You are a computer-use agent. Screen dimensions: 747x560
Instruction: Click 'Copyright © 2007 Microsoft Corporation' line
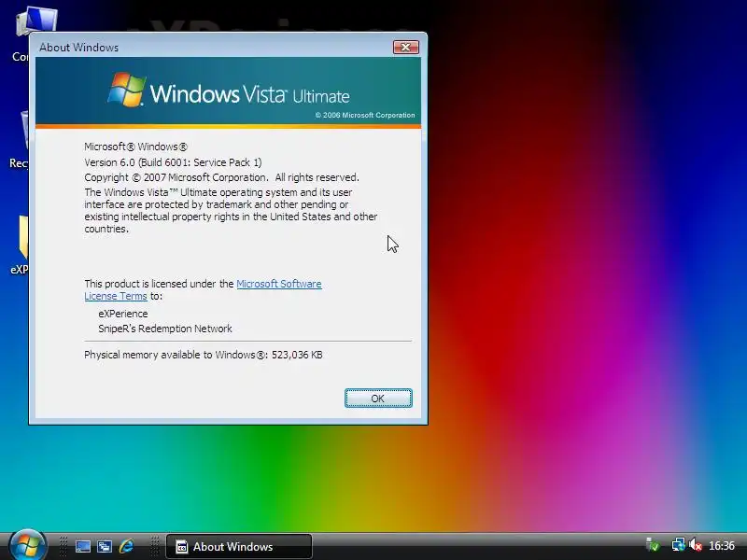tap(221, 177)
